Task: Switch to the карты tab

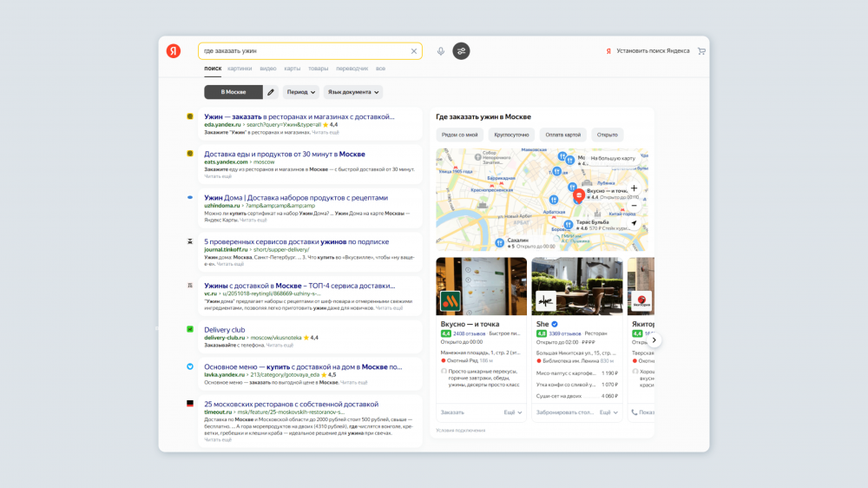Action: pos(293,69)
